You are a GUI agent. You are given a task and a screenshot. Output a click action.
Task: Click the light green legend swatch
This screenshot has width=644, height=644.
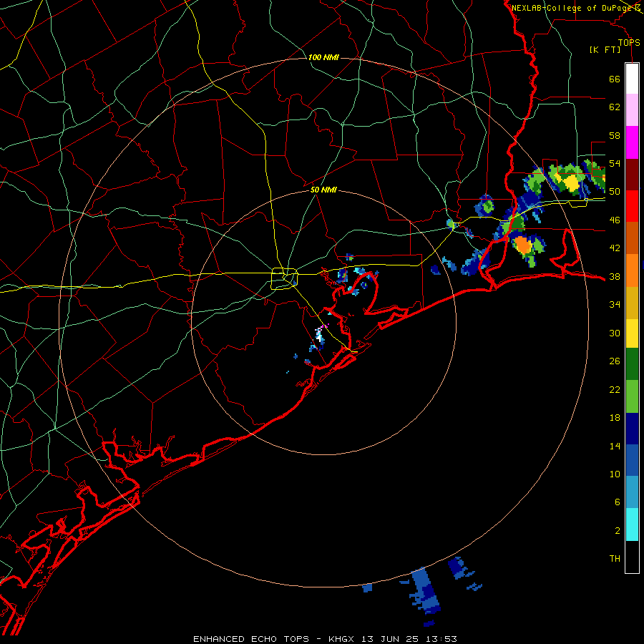(x=632, y=396)
